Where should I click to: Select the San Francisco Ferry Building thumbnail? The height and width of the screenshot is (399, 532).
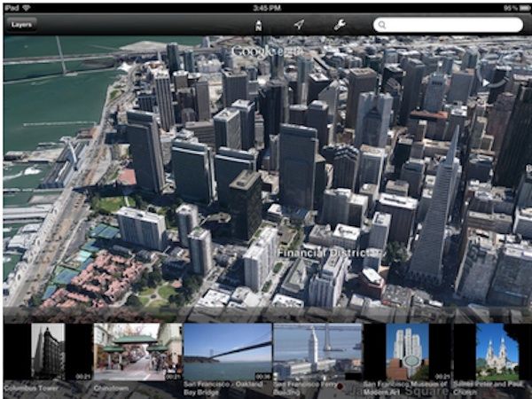coord(317,352)
